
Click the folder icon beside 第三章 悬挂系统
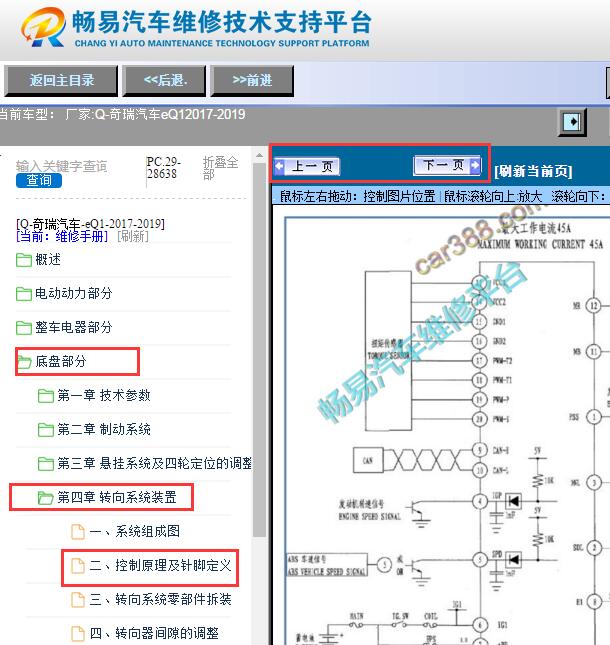pyautogui.click(x=46, y=464)
